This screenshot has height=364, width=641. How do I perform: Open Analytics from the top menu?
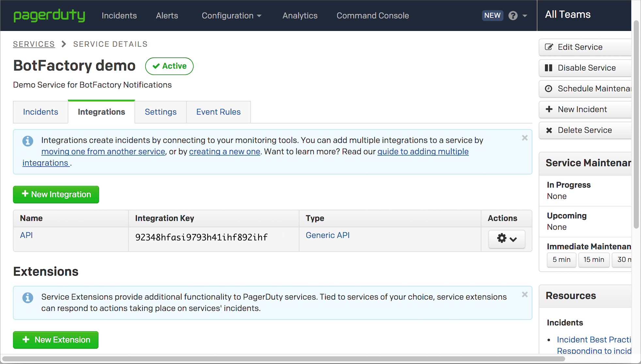(300, 16)
